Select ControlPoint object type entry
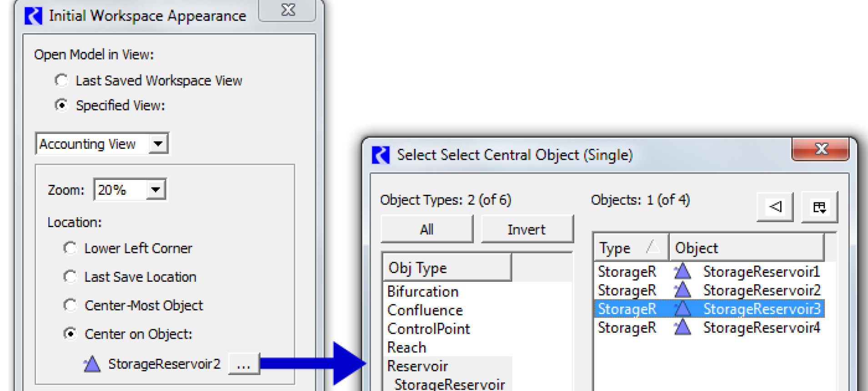Image resolution: width=868 pixels, height=391 pixels. click(x=428, y=329)
